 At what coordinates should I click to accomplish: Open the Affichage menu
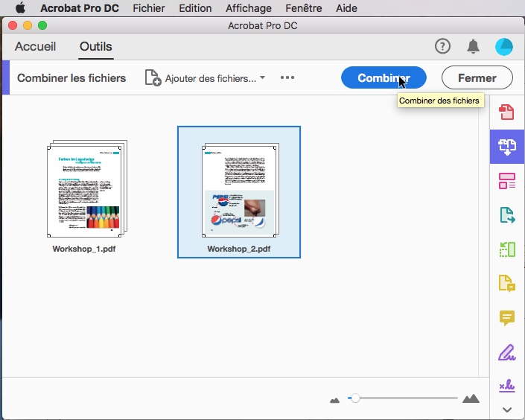[249, 8]
